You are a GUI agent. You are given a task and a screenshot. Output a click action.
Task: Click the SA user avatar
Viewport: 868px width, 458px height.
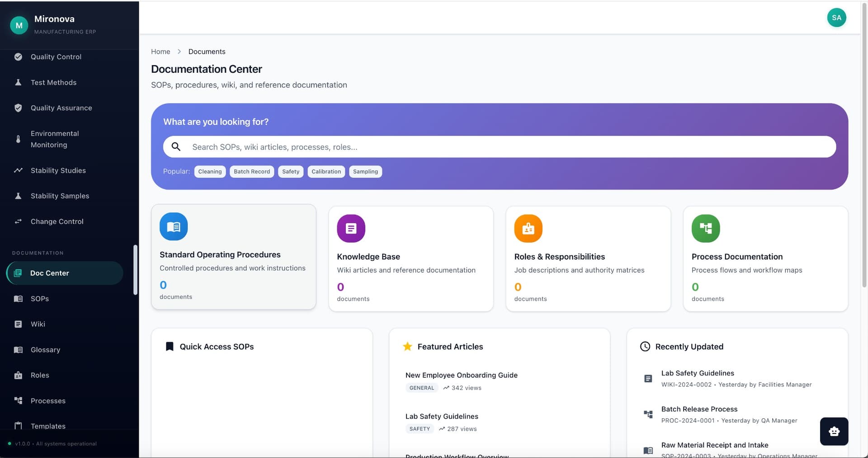(836, 18)
